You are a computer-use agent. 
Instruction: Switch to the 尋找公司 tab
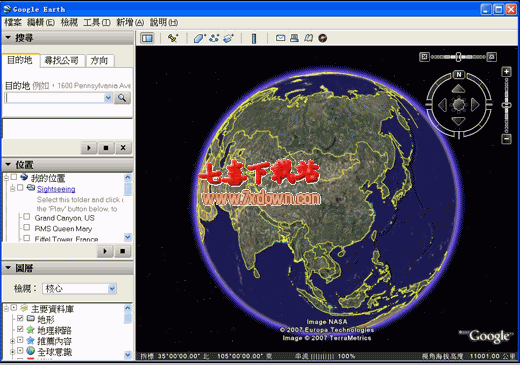62,61
